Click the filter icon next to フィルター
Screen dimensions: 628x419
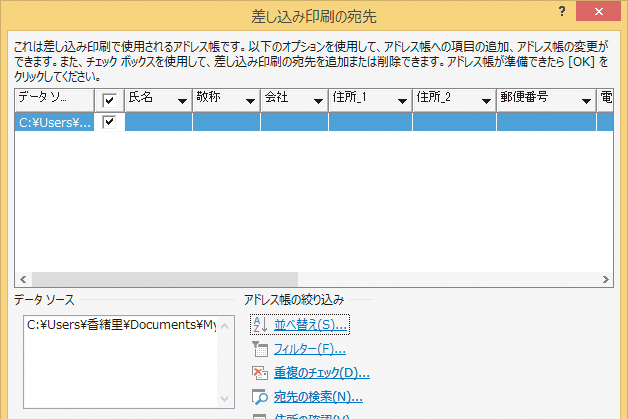260,349
